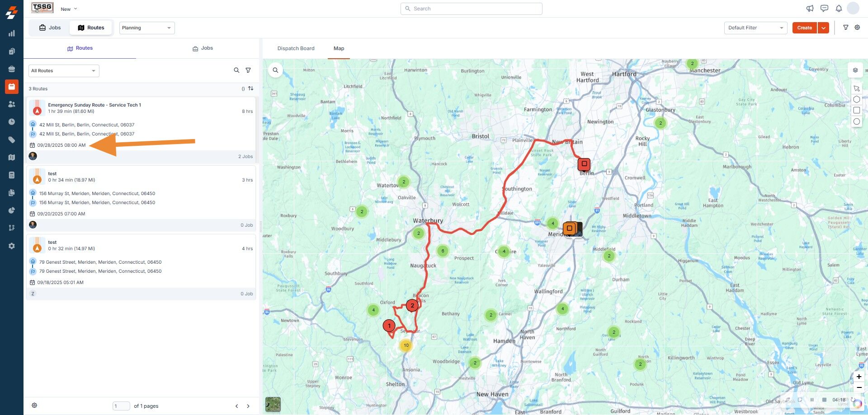Viewport: 868px width, 415px height.
Task: Select the pointer selection tool on map
Action: [x=857, y=89]
